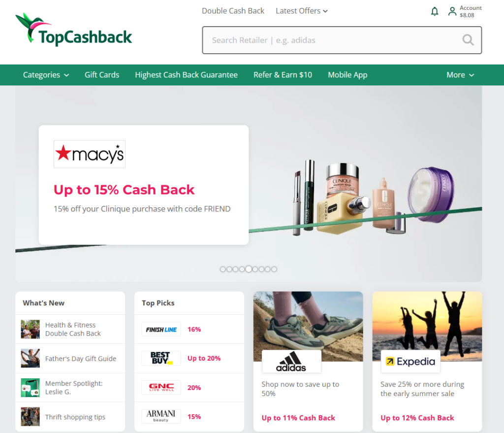Open the Gift Cards menu item
The image size is (504, 433).
[x=102, y=75]
